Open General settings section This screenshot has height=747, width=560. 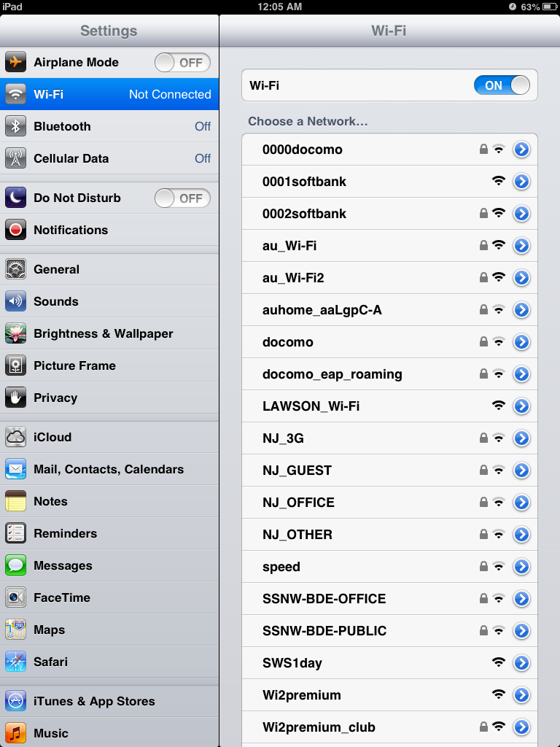tap(109, 269)
